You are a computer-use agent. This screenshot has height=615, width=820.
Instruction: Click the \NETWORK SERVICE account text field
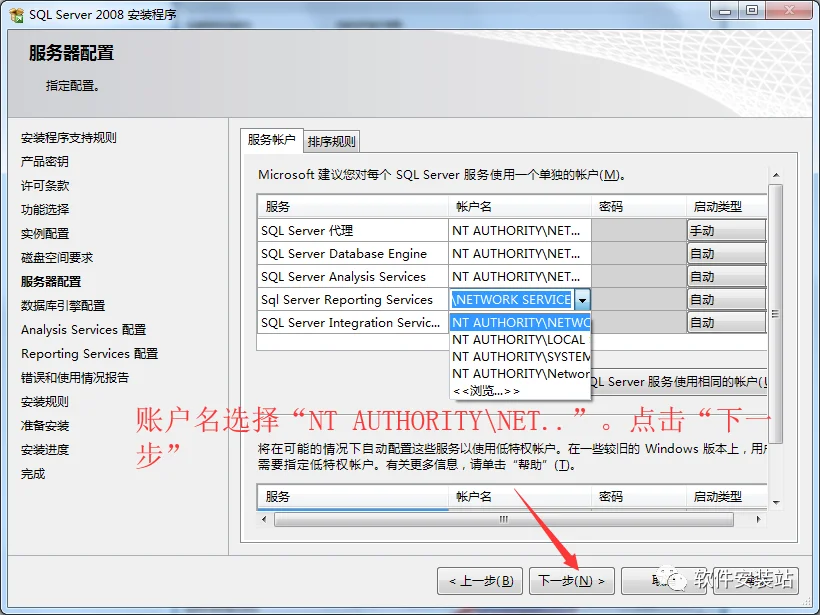pos(511,300)
